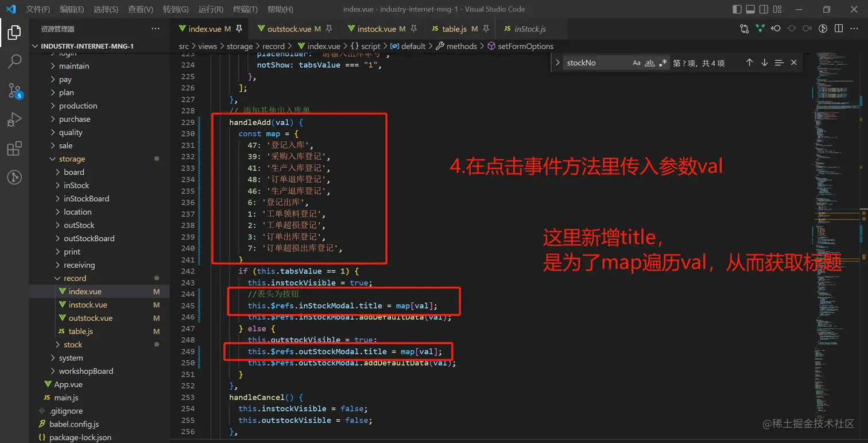Open table.js in file tree
The height and width of the screenshot is (443, 868).
tap(80, 331)
